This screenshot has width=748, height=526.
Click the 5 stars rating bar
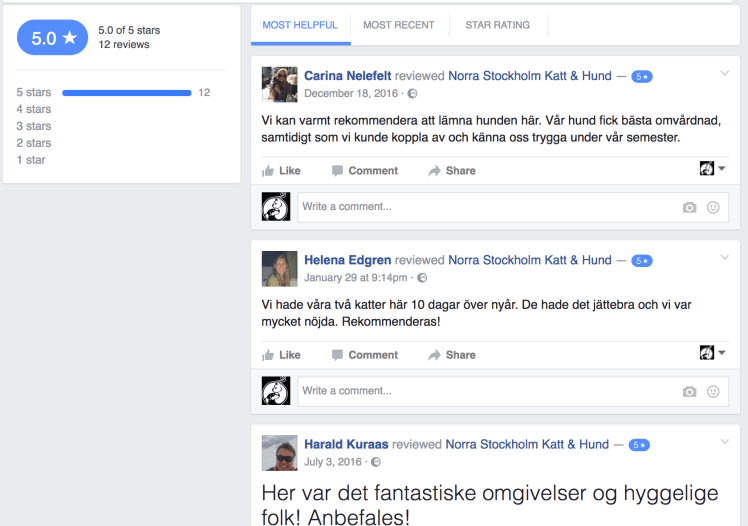click(126, 93)
